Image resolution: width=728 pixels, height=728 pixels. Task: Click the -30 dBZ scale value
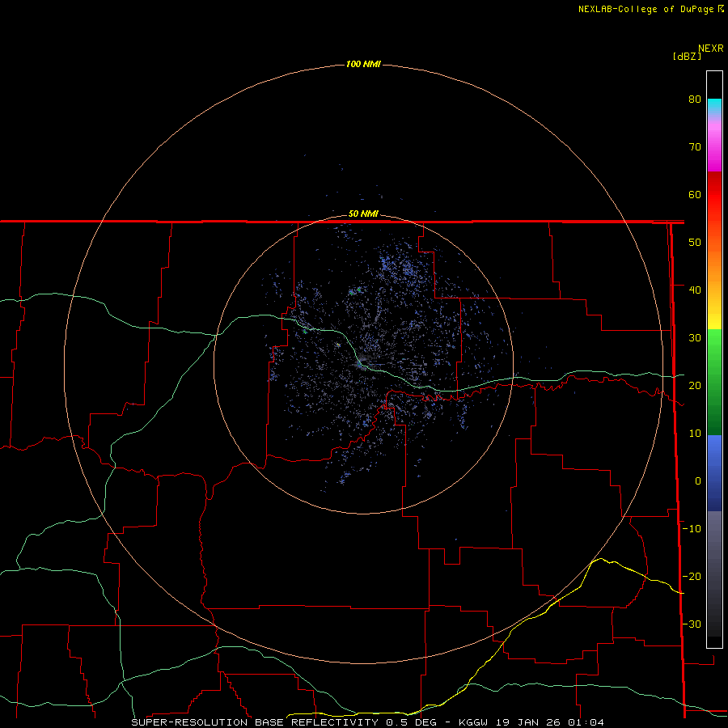tap(692, 624)
